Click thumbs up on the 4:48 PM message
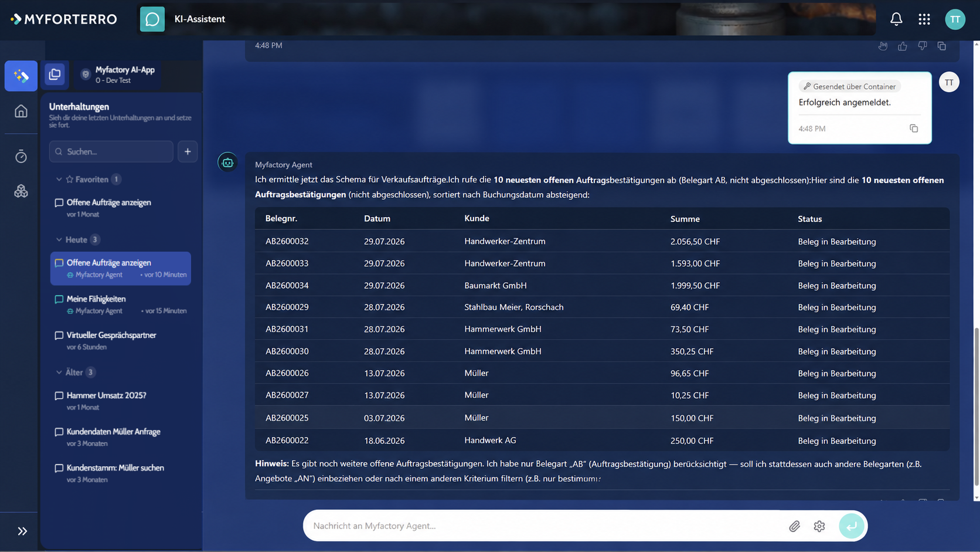Image resolution: width=980 pixels, height=552 pixels. [903, 46]
